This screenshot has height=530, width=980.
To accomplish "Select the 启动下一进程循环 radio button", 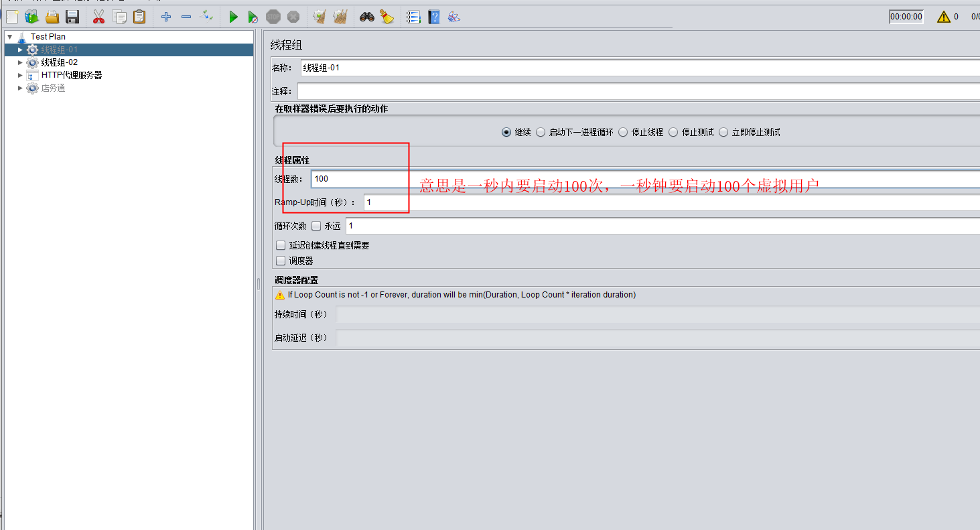I will point(541,132).
